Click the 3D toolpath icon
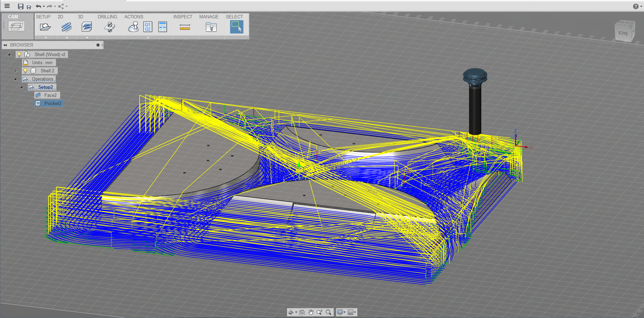The image size is (644, 318). point(87,27)
